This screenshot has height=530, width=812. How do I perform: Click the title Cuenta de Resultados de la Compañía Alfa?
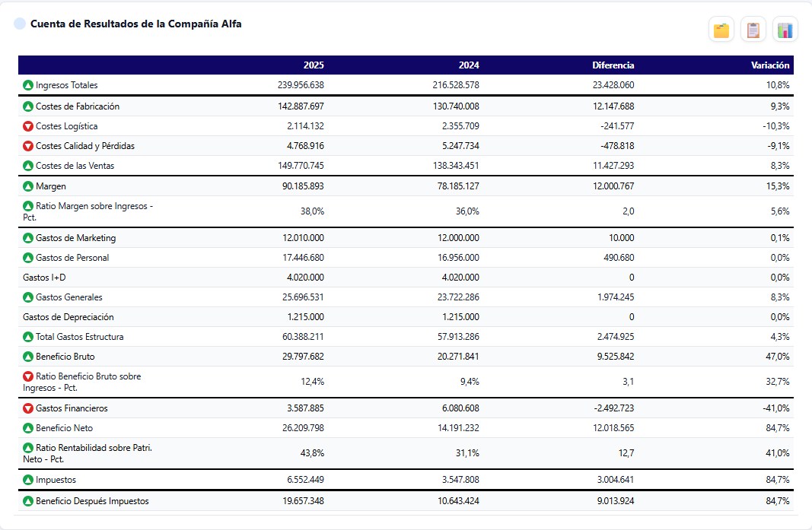coord(135,24)
